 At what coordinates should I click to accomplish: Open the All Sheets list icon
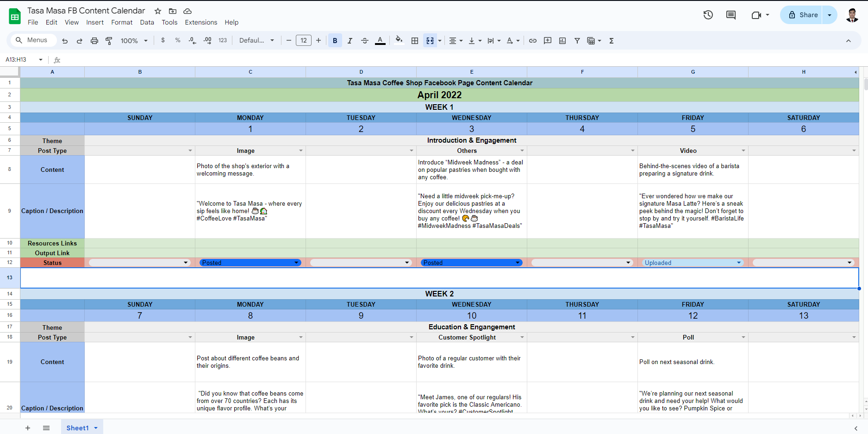[46, 428]
